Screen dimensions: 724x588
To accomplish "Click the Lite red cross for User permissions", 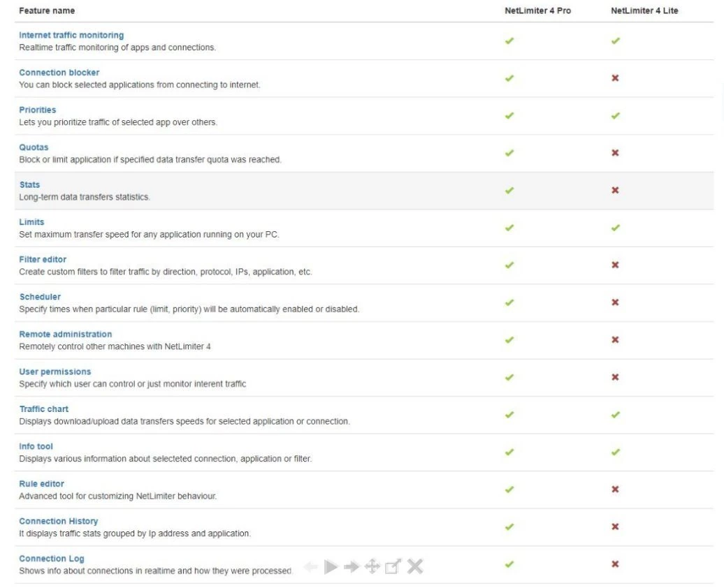I will [615, 377].
